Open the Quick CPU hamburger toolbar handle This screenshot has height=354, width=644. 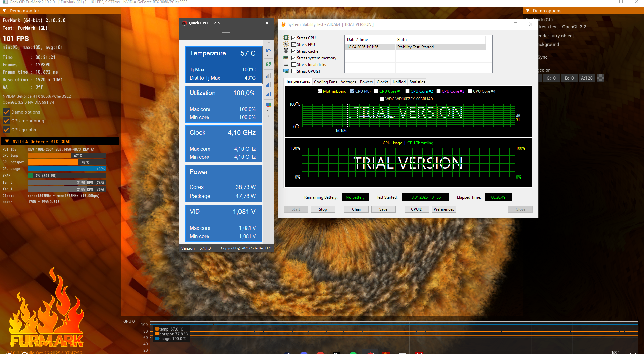point(226,34)
